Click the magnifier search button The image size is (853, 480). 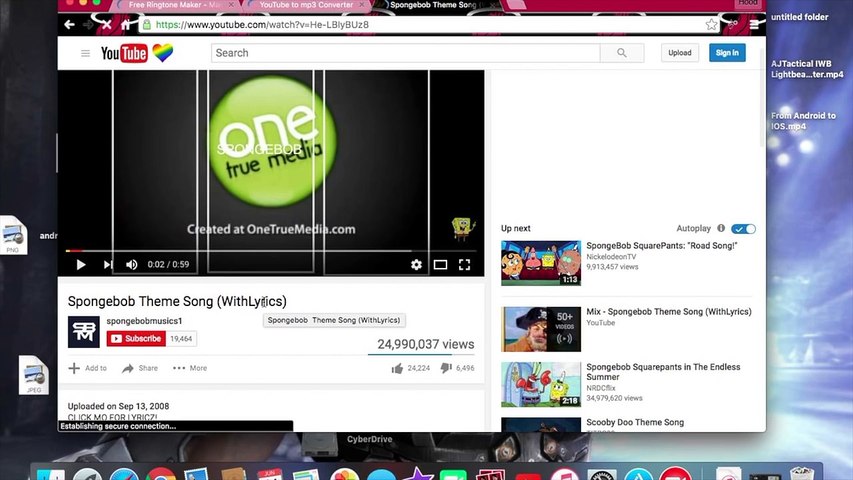click(x=622, y=53)
